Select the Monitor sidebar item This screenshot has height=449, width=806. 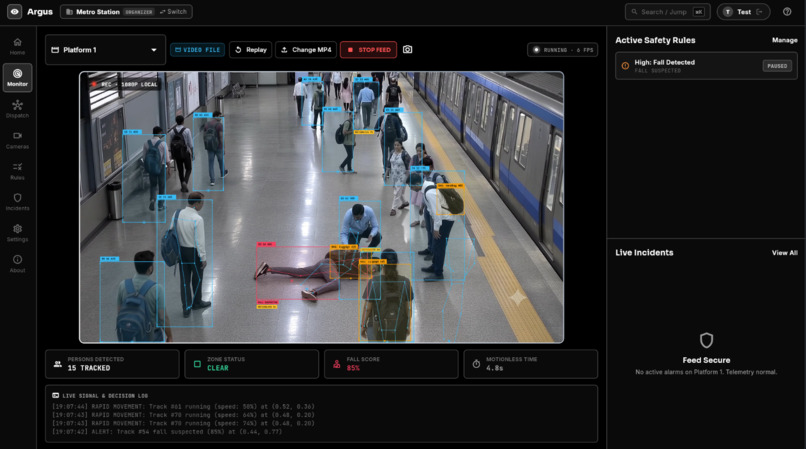point(17,78)
